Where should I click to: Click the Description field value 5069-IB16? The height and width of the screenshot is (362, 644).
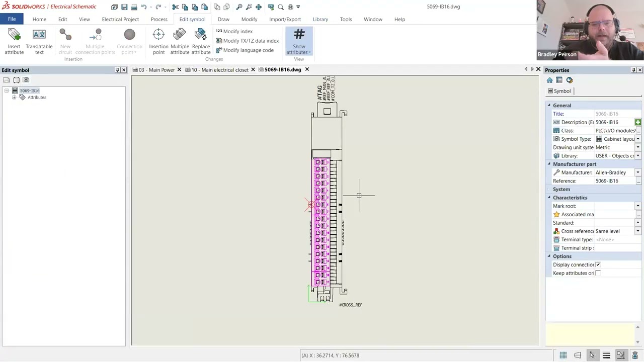click(614, 122)
